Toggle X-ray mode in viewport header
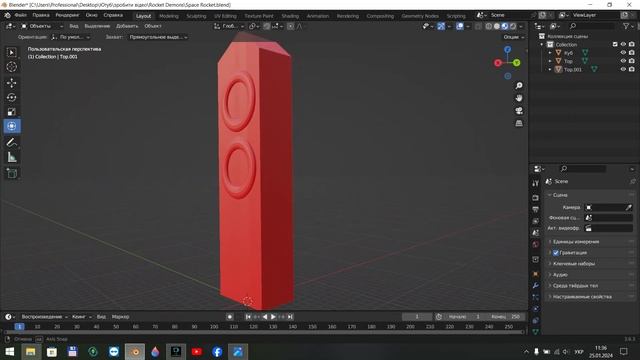Screen dimensions: 640x360 tap(478, 26)
